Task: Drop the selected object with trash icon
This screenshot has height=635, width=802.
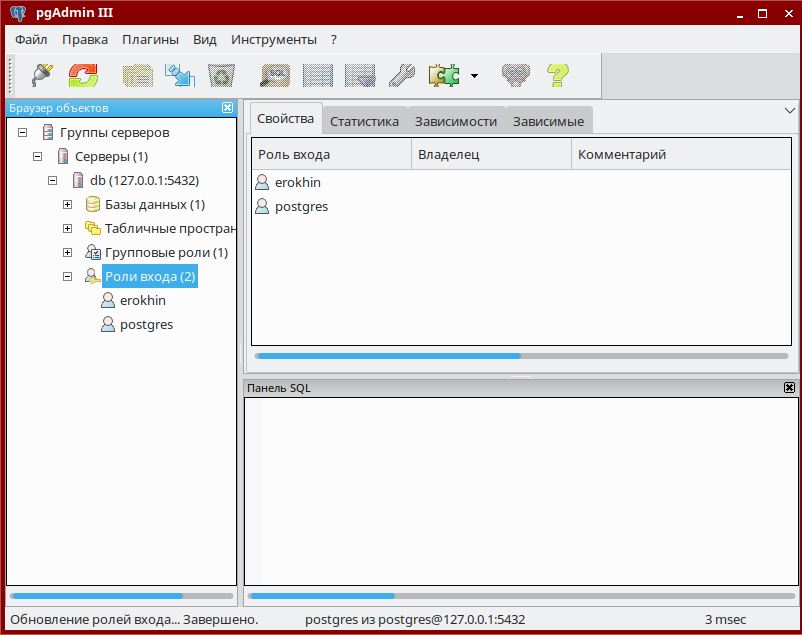Action: point(221,76)
